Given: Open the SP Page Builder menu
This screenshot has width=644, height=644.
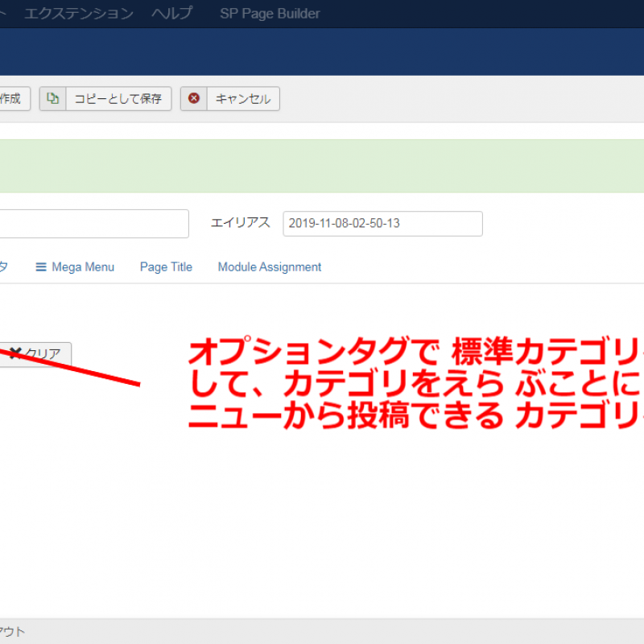Looking at the screenshot, I should (x=269, y=14).
